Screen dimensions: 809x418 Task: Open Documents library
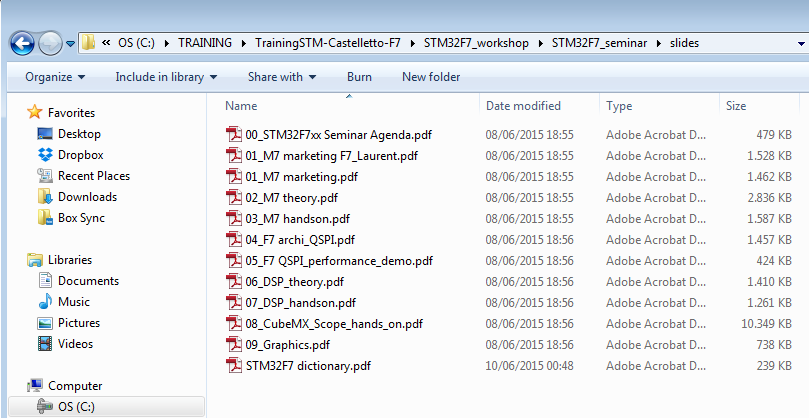click(x=88, y=281)
